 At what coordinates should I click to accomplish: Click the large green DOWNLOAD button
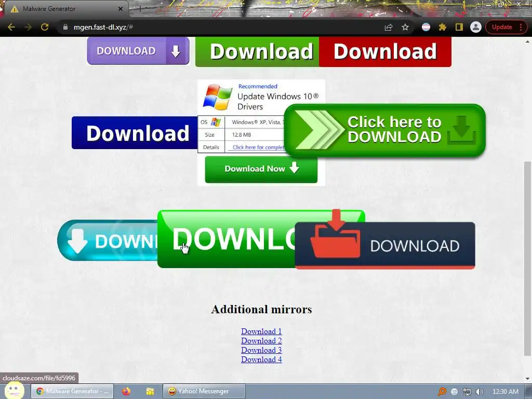tap(226, 239)
